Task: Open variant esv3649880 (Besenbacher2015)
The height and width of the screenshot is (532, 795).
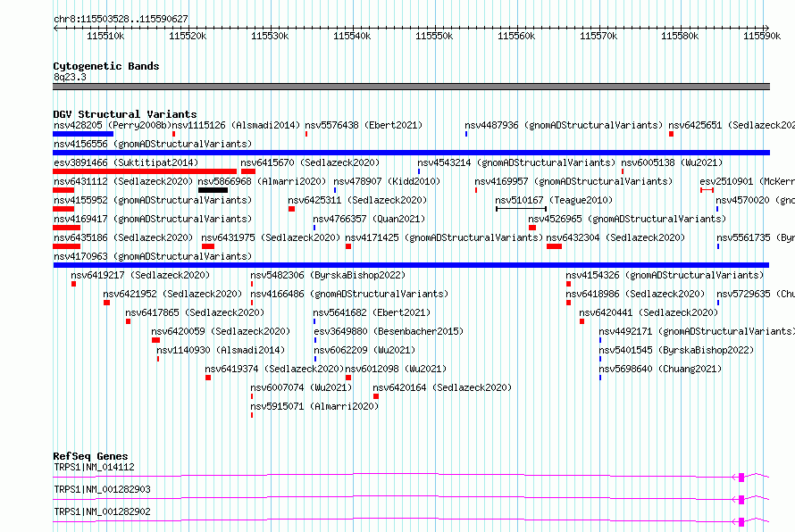Action: (389, 331)
